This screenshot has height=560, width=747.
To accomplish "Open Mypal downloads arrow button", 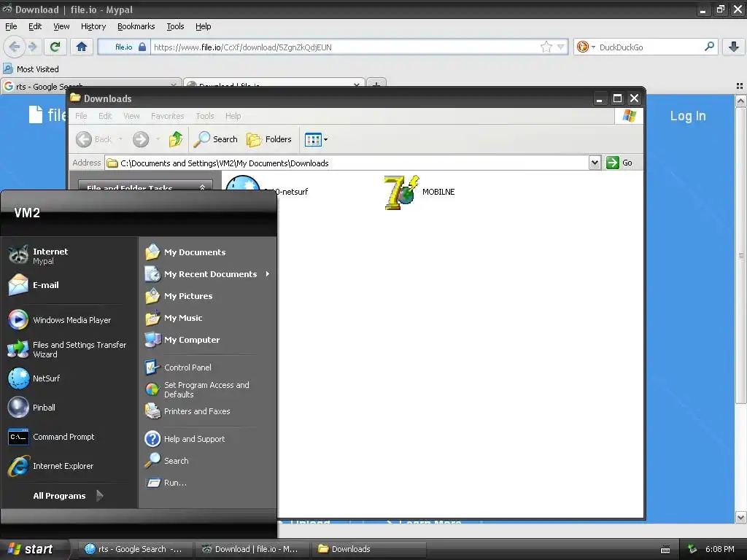I will click(x=734, y=47).
